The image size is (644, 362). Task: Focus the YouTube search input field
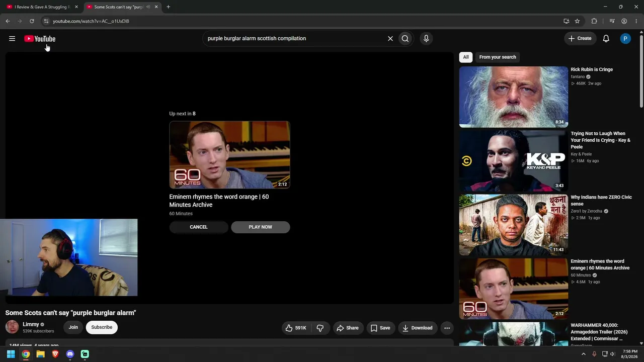point(294,38)
